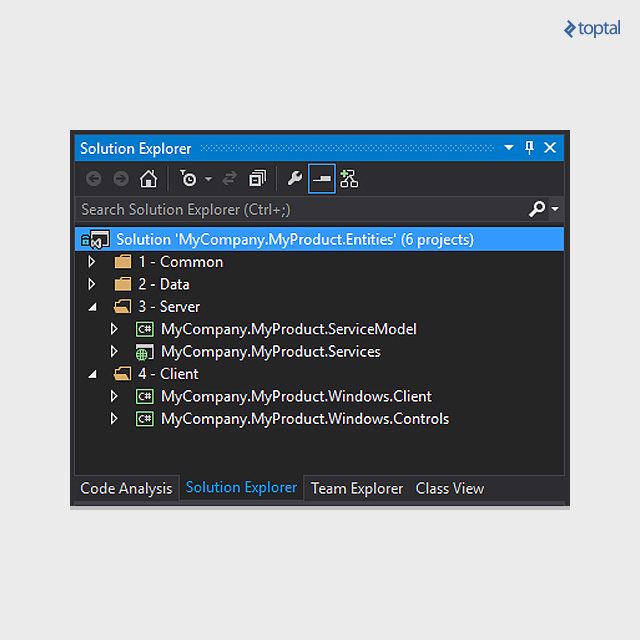The image size is (640, 640).
Task: Expand MyCompany.MyProduct.Windows.Controls project
Action: pos(114,419)
